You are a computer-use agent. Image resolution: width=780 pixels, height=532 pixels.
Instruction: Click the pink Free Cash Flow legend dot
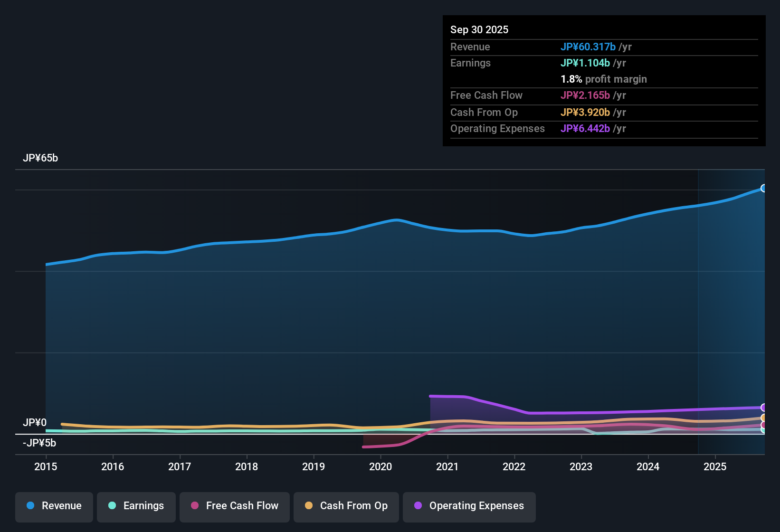click(x=194, y=506)
